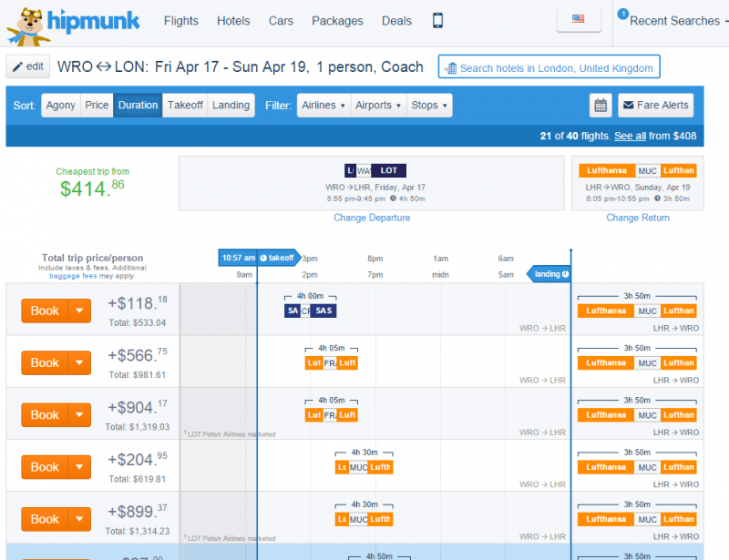Expand the Airports filter dropdown
This screenshot has height=560, width=729.
click(x=378, y=106)
